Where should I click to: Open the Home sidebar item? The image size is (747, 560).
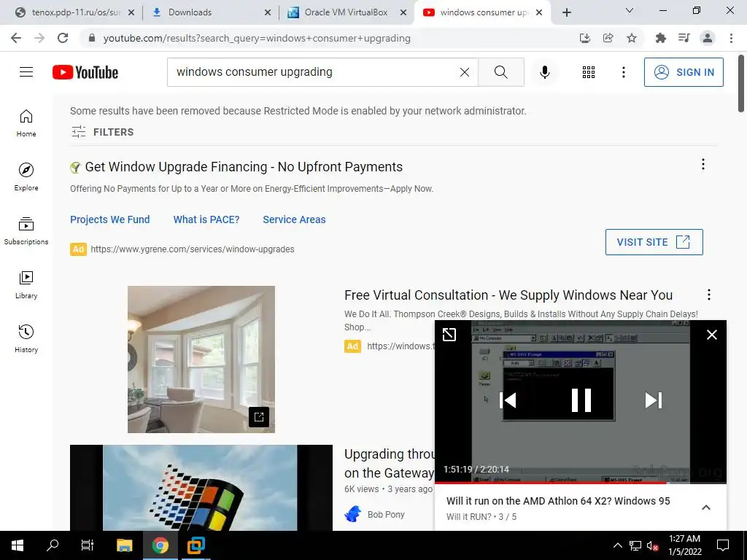26,123
